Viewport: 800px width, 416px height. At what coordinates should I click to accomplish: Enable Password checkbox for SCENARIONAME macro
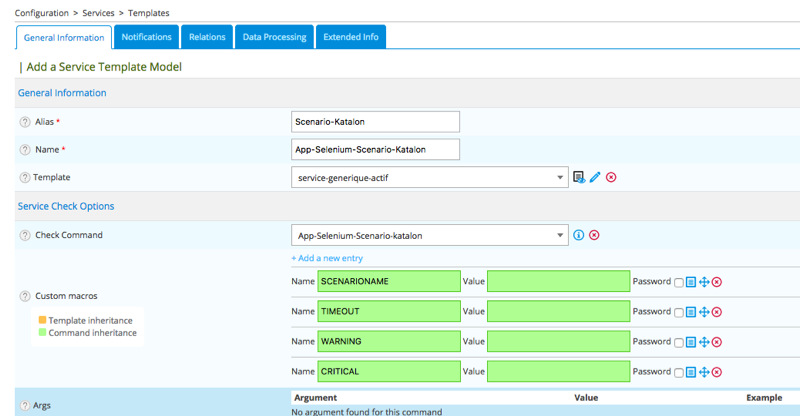[x=679, y=283]
